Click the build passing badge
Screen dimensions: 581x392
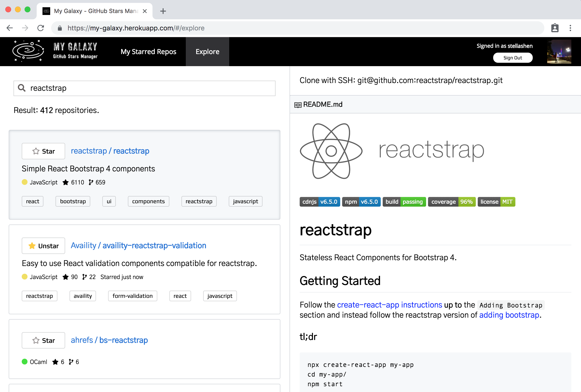pos(404,202)
